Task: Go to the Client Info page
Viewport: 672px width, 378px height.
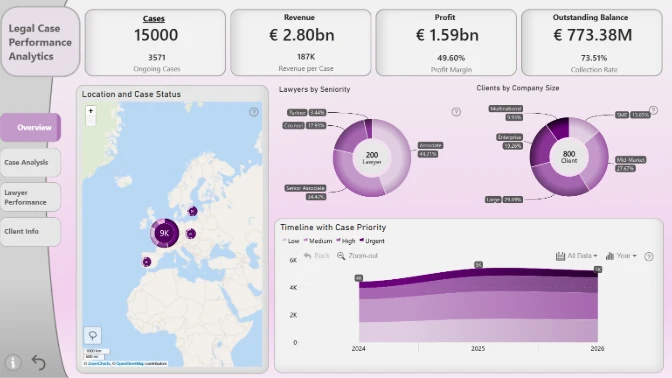Action: [30, 231]
